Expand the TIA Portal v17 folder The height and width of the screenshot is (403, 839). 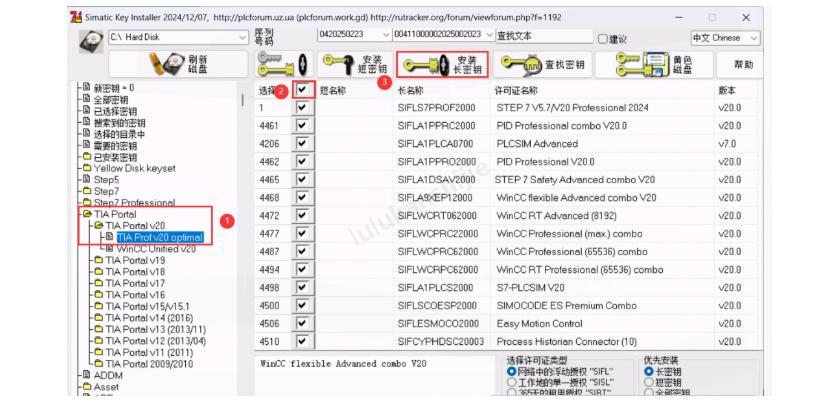pos(135,283)
